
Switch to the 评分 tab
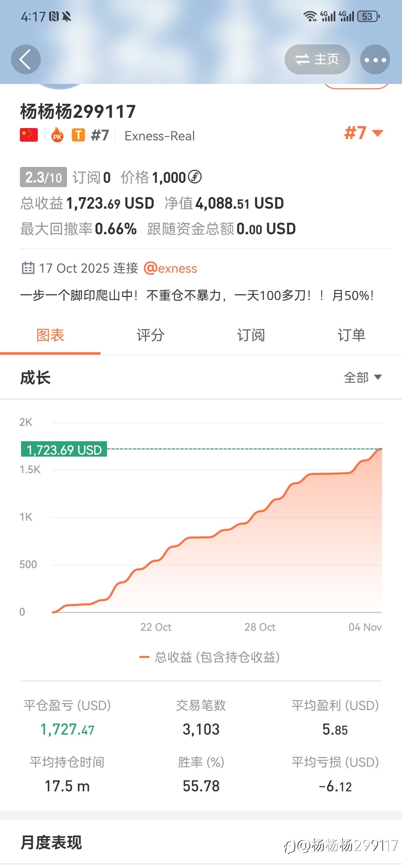pos(150,335)
